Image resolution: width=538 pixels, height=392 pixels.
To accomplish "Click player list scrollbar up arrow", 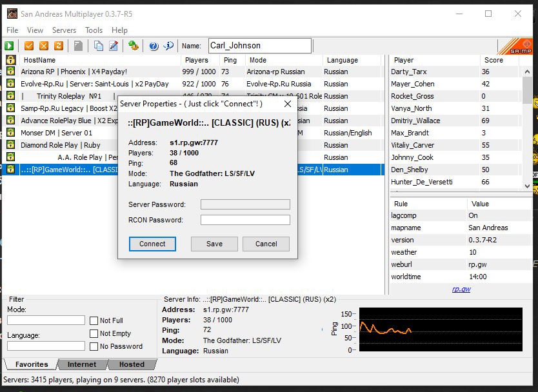I will coord(528,72).
